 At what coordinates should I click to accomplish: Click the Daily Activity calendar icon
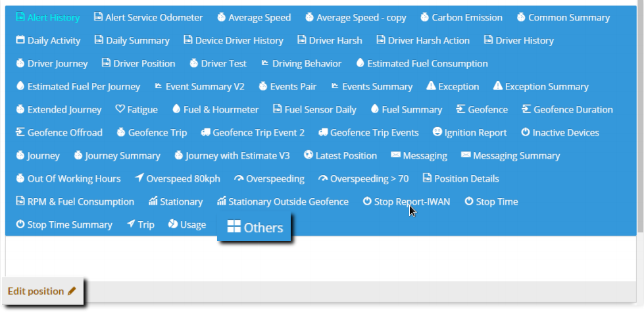pos(20,41)
